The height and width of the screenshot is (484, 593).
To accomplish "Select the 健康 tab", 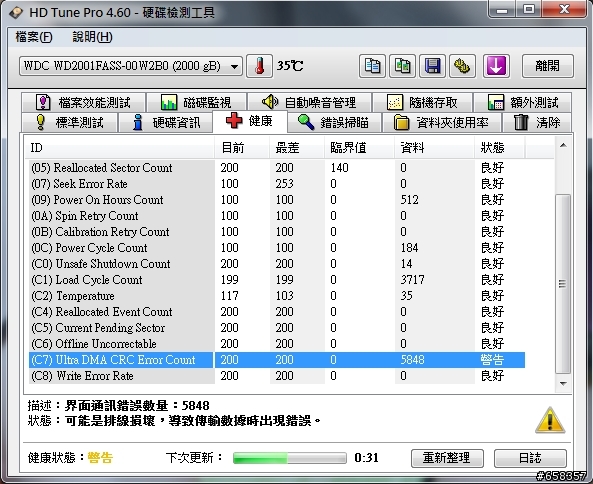I will (250, 121).
